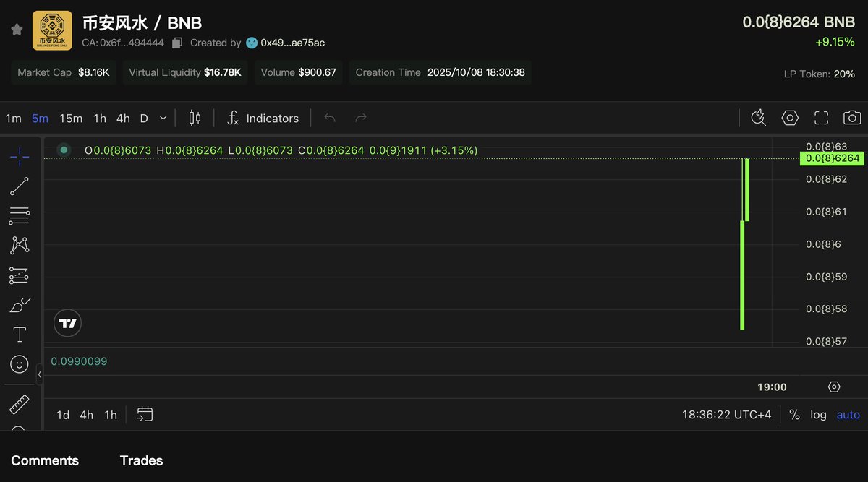This screenshot has width=868, height=482.
Task: Click Creation Time 2025/10/08 18:30:38
Action: (440, 72)
